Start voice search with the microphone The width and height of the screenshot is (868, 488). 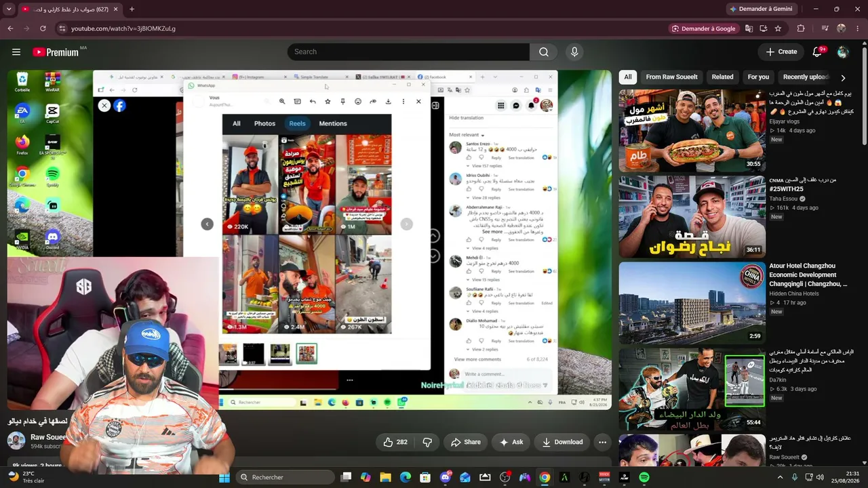tap(575, 52)
